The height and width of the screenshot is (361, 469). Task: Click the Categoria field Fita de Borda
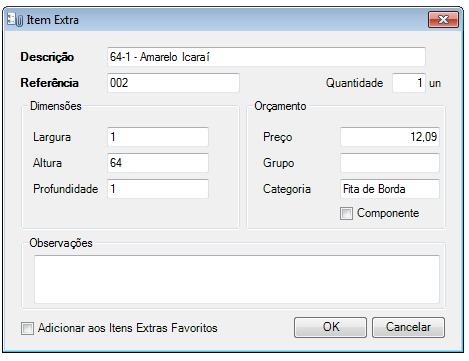(x=390, y=189)
